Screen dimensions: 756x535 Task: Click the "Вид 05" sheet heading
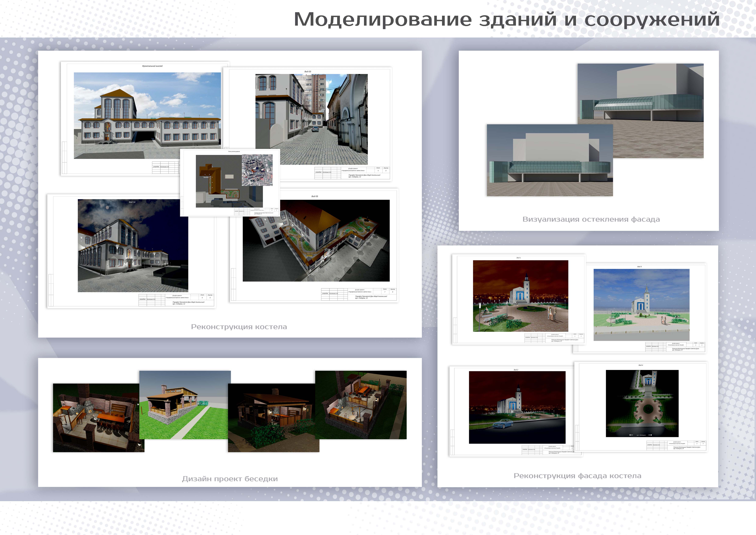pos(315,196)
